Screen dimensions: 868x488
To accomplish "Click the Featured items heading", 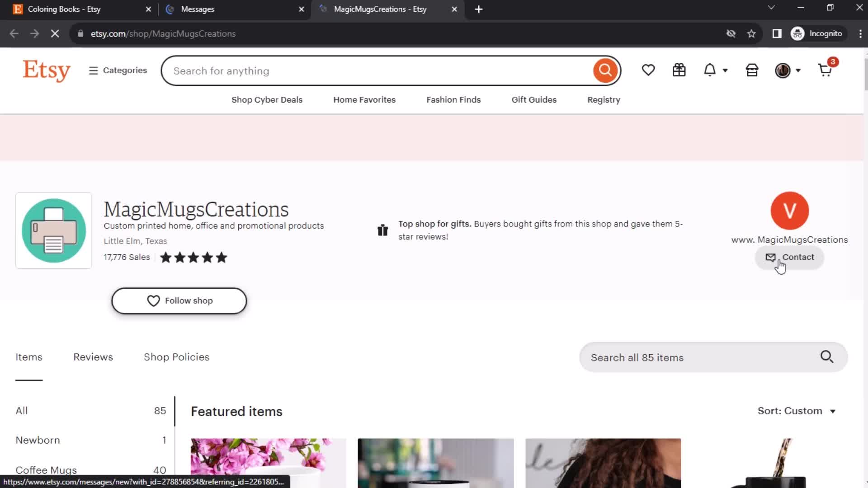I will click(x=236, y=412).
